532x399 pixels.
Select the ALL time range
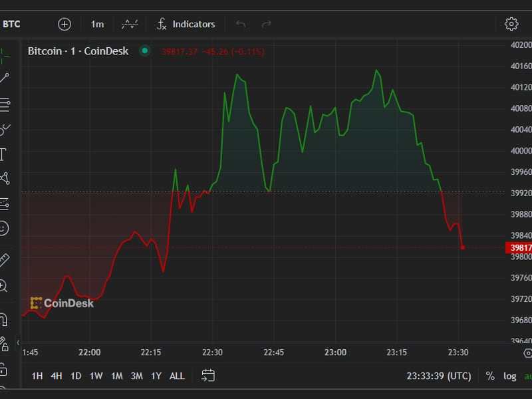click(177, 376)
